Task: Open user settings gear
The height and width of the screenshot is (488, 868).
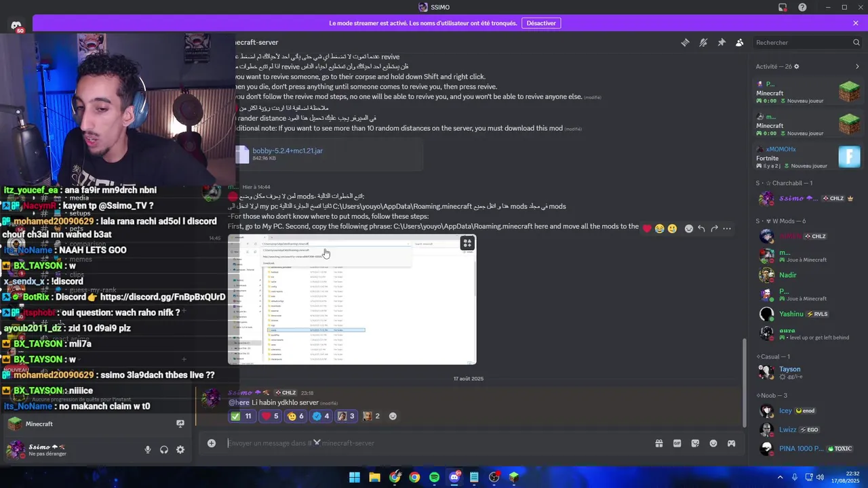Action: tap(180, 449)
